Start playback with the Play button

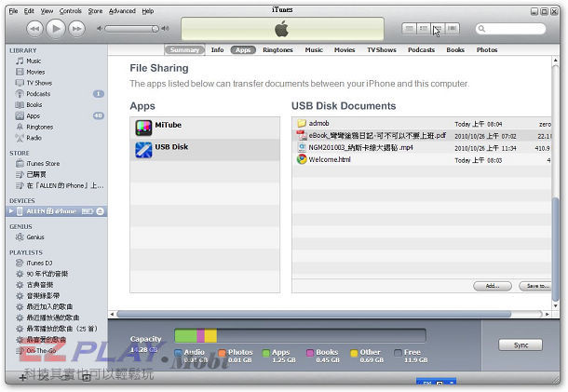click(x=56, y=28)
